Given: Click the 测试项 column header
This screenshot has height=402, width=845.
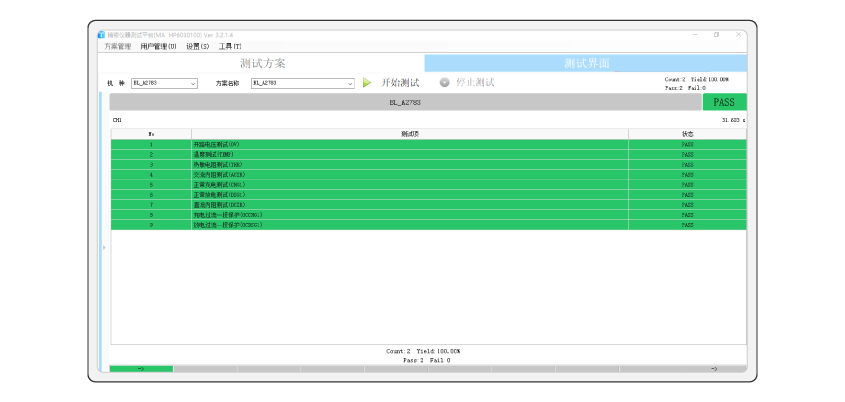Looking at the screenshot, I should coord(409,133).
